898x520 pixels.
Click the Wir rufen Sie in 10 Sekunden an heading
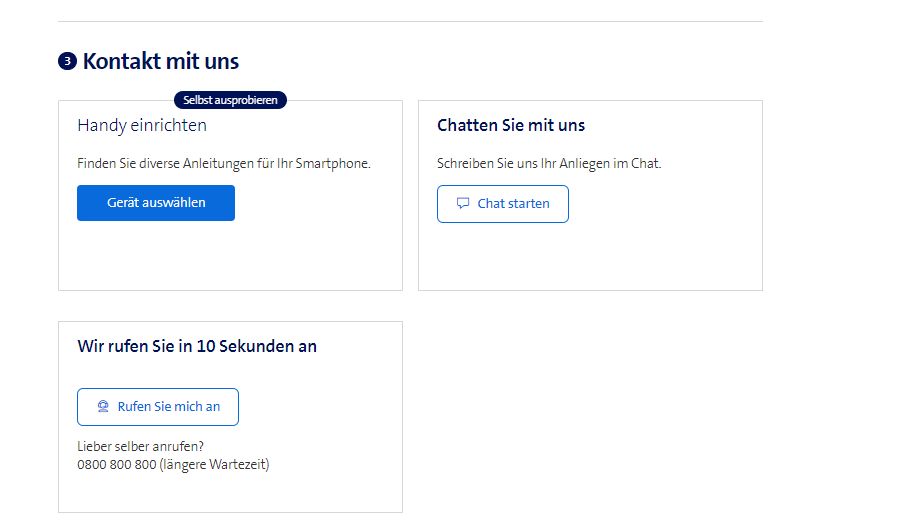197,347
